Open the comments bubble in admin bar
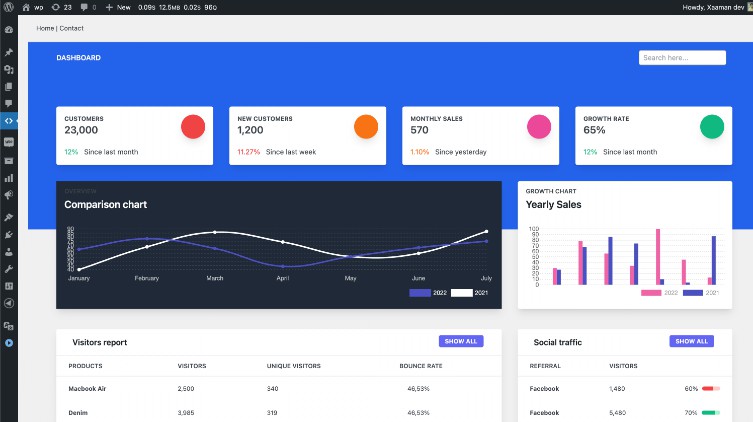 pyautogui.click(x=90, y=7)
